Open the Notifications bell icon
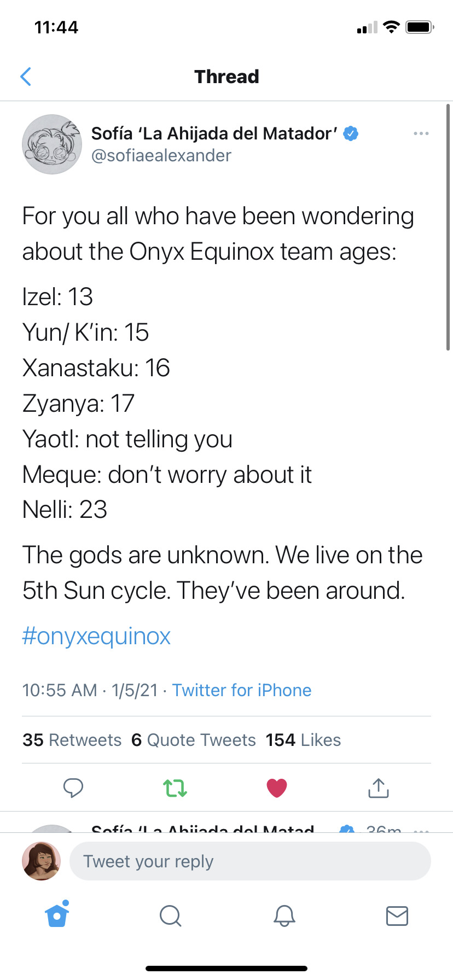453x980 pixels. pyautogui.click(x=284, y=915)
